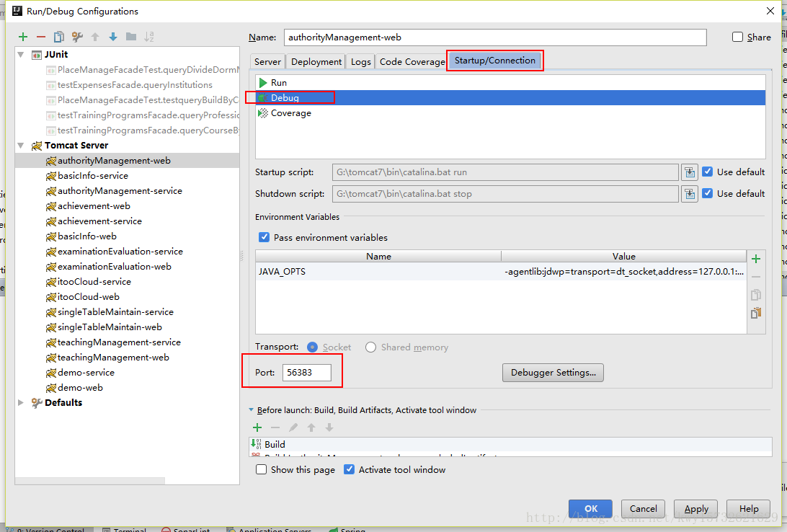Browse for the Startup script file

[x=690, y=172]
